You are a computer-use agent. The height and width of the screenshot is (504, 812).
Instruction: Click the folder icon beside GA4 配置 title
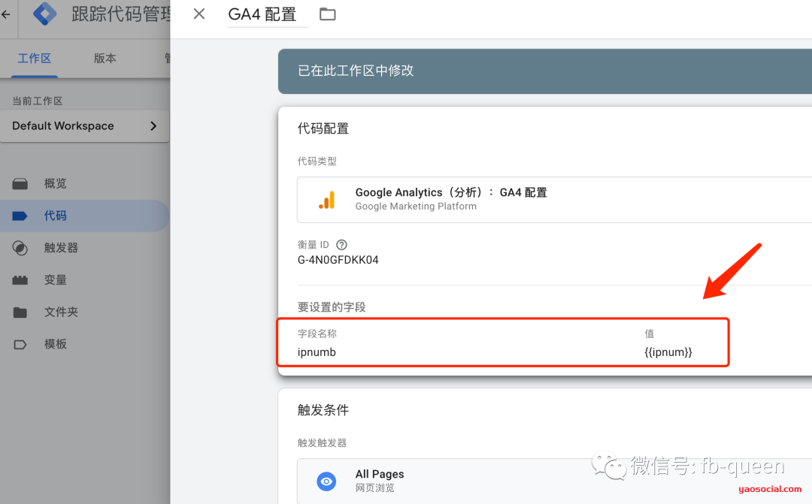click(x=327, y=14)
